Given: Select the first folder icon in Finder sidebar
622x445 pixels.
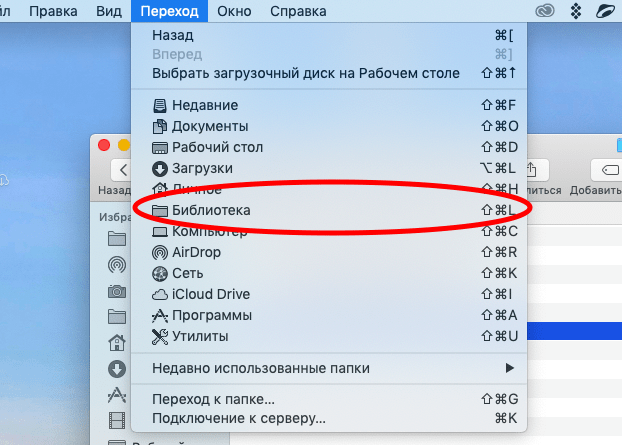Looking at the screenshot, I should [117, 239].
